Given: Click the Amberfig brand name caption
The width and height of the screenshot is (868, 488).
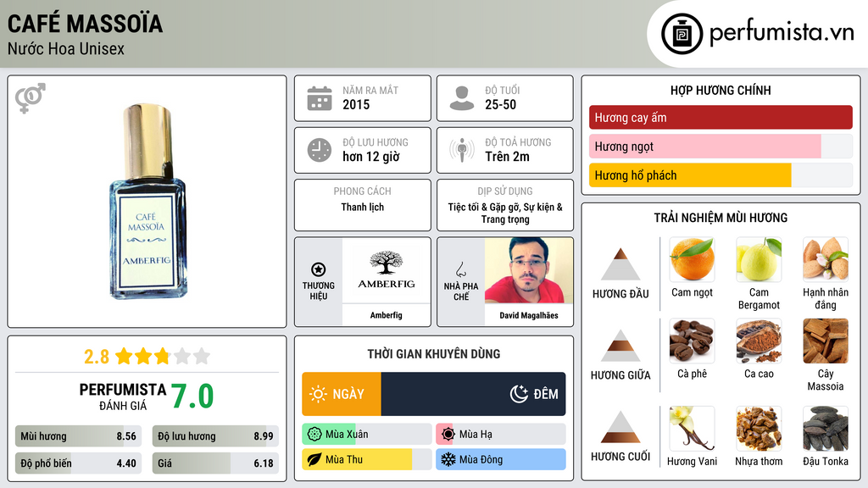Looking at the screenshot, I should 386,315.
